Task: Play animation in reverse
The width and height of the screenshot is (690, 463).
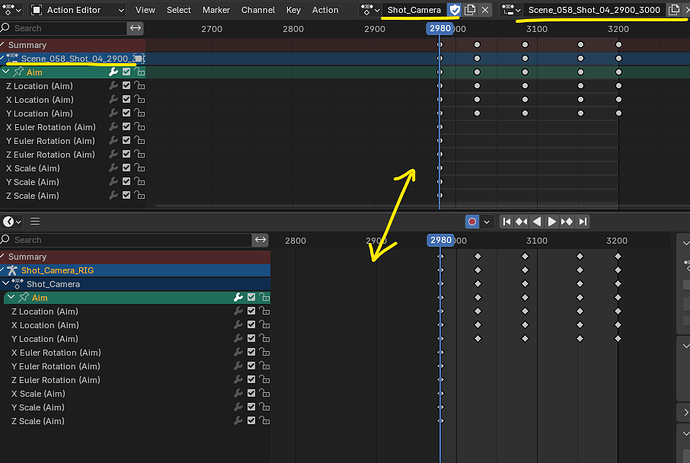Action: 537,222
